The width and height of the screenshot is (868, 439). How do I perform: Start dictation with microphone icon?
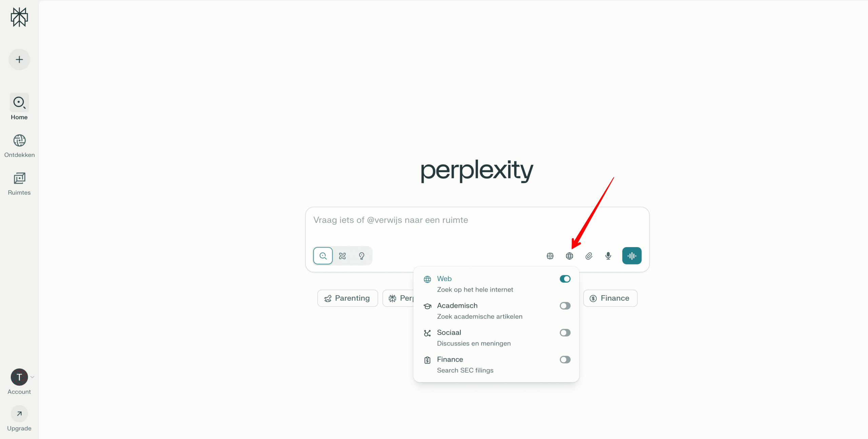[608, 256]
